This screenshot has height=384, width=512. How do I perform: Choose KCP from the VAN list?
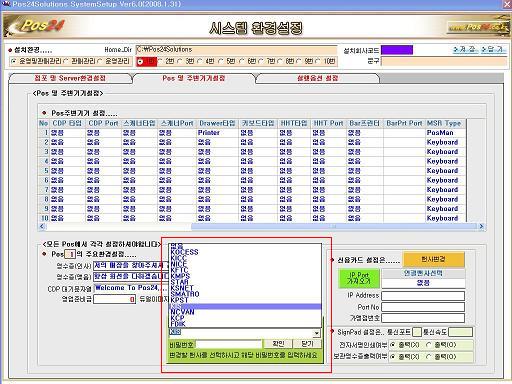point(245,318)
